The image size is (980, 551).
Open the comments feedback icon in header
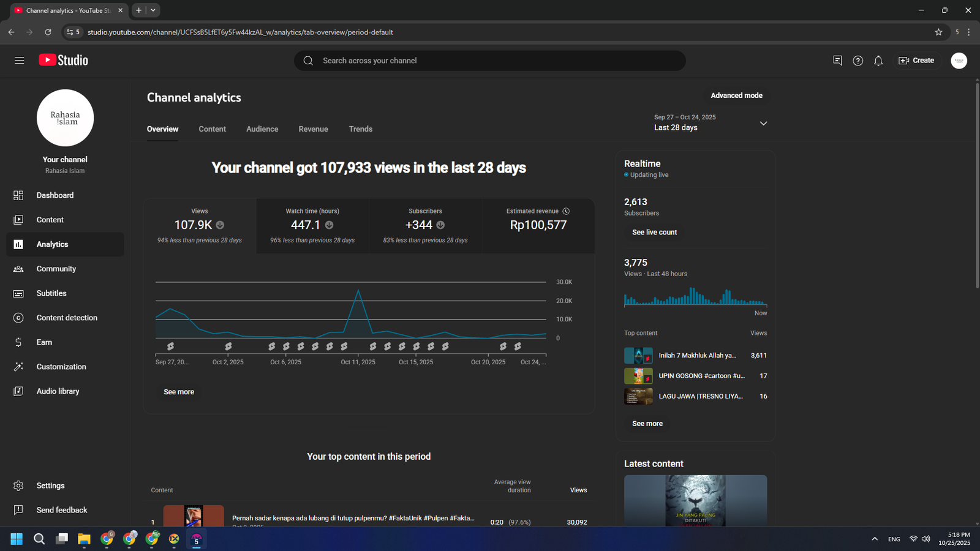click(837, 61)
